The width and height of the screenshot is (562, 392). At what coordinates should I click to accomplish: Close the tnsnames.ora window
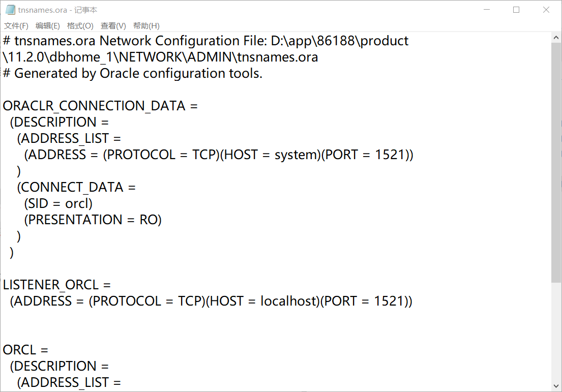(546, 9)
